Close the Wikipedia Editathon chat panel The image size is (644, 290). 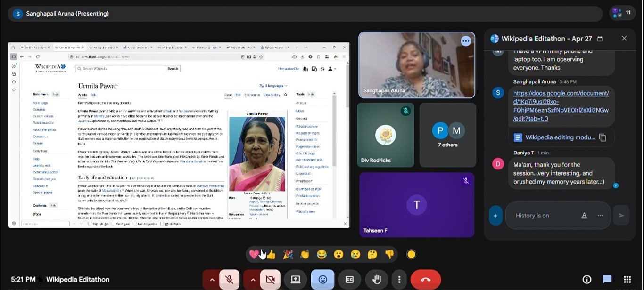pyautogui.click(x=624, y=39)
